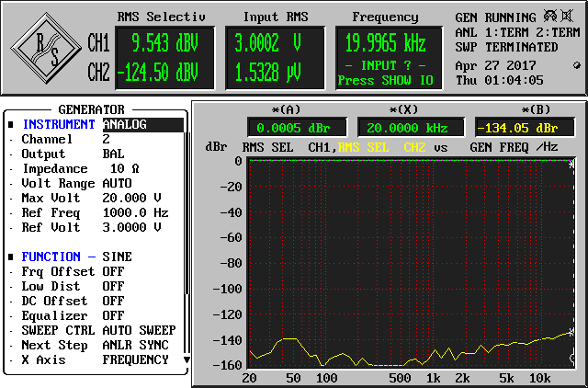Click the RMS SEL CH1 legend label
The image size is (588, 388).
pos(290,147)
